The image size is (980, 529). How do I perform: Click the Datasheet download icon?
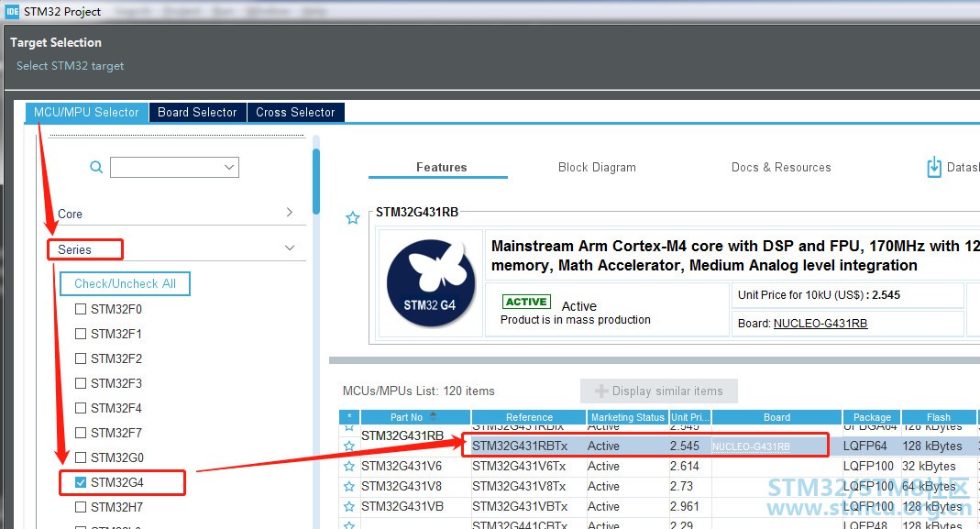click(x=934, y=167)
